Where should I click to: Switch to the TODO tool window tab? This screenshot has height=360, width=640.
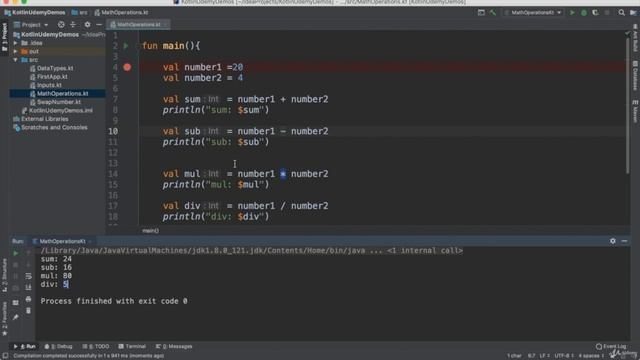point(96,347)
